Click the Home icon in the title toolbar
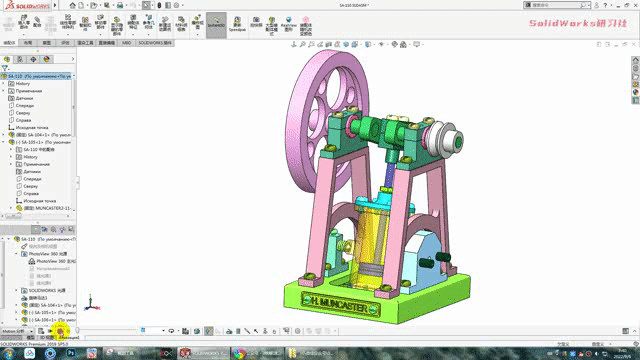This screenshot has height=360, width=640. pyautogui.click(x=73, y=5)
